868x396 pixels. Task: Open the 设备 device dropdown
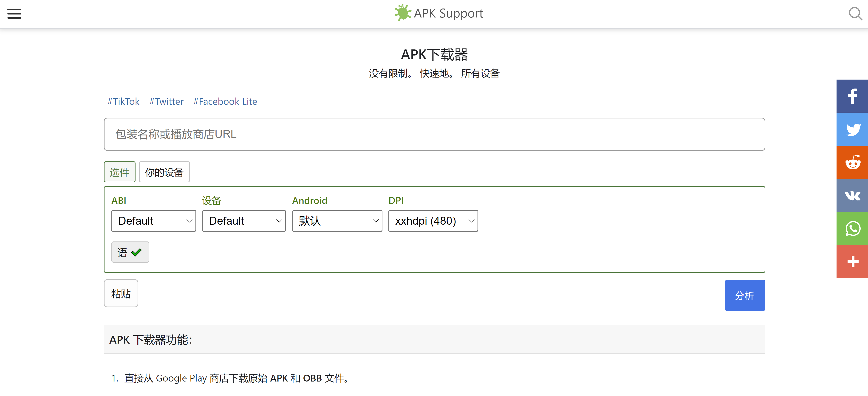[x=244, y=221]
